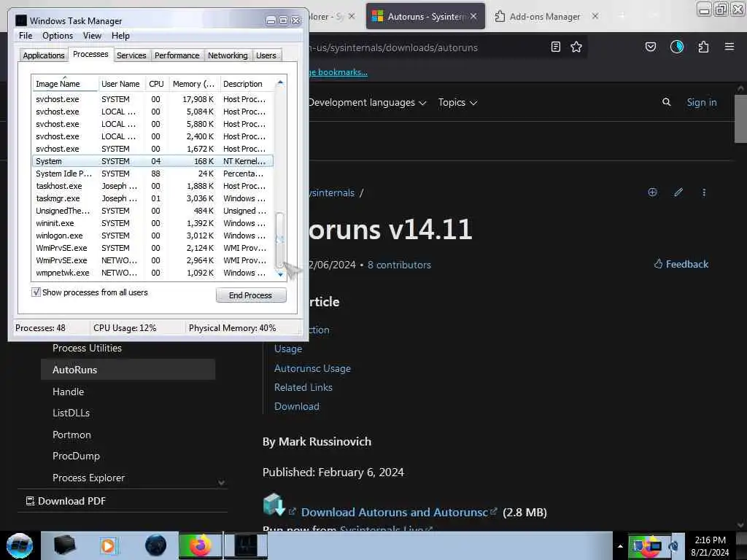Open the media player taskbar icon
The height and width of the screenshot is (560, 747).
(109, 545)
